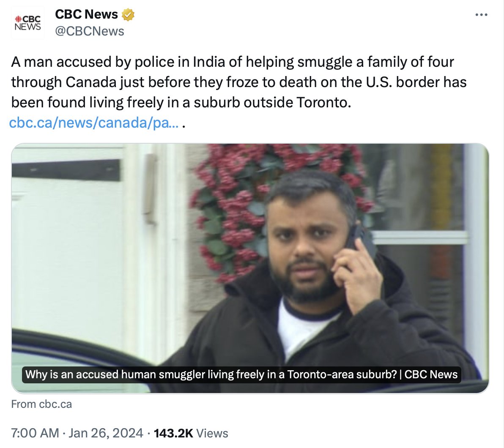Click the red CBC gem logo
Viewport: 504px width, 448px height.
pos(18,19)
